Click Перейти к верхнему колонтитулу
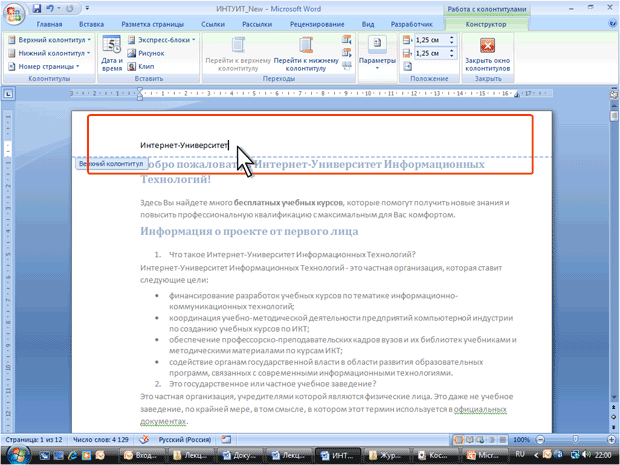This screenshot has height=465, width=620. [x=238, y=53]
